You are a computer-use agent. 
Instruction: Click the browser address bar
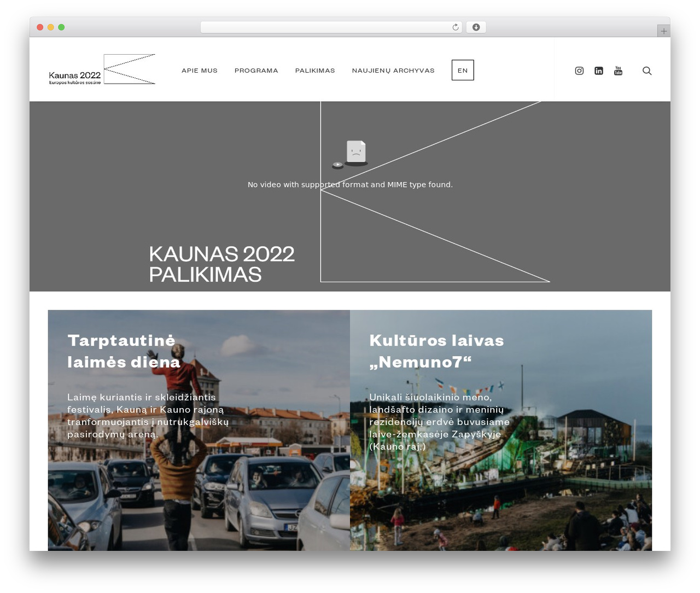click(331, 27)
